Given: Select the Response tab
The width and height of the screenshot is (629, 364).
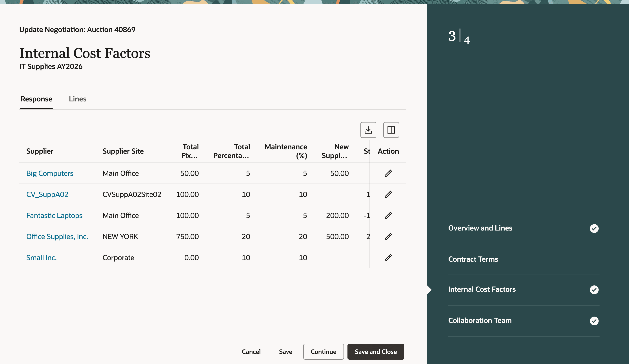Looking at the screenshot, I should click(x=36, y=99).
